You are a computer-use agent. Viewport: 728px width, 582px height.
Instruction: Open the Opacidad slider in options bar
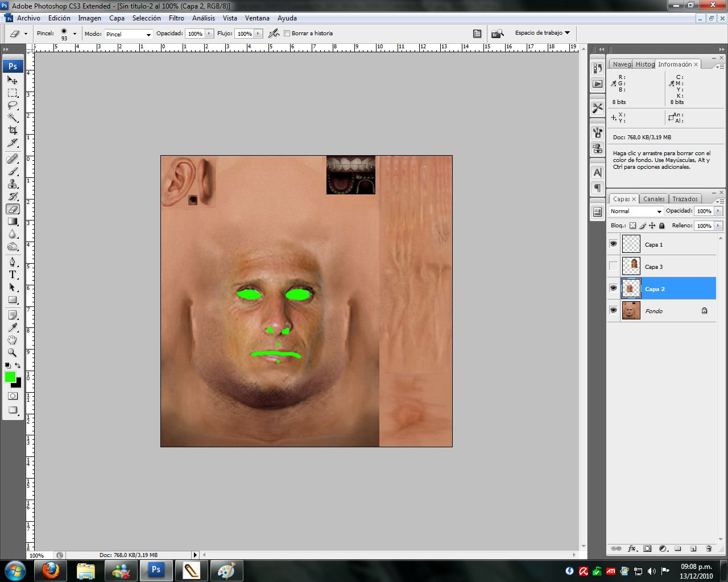(209, 34)
